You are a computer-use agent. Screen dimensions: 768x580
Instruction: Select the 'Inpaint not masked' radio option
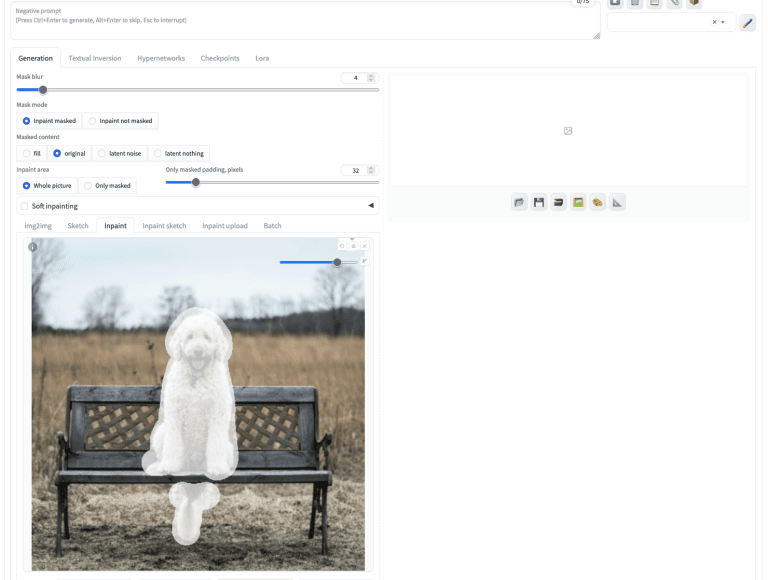(x=121, y=121)
